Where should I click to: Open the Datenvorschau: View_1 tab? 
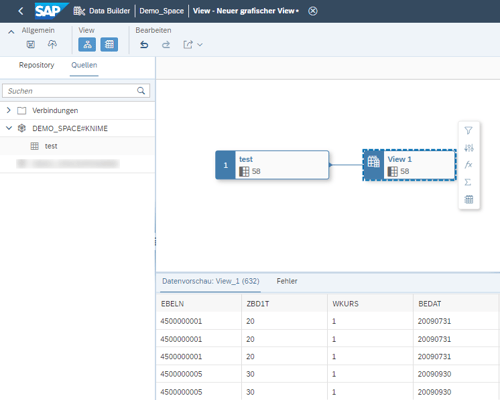click(x=211, y=281)
